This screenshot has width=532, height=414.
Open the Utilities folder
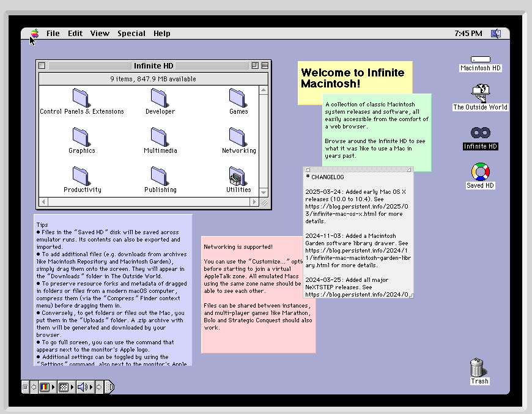click(x=238, y=179)
